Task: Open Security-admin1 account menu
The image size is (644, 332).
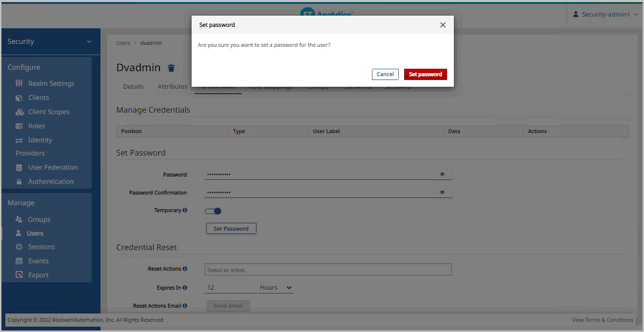Action: coord(605,15)
